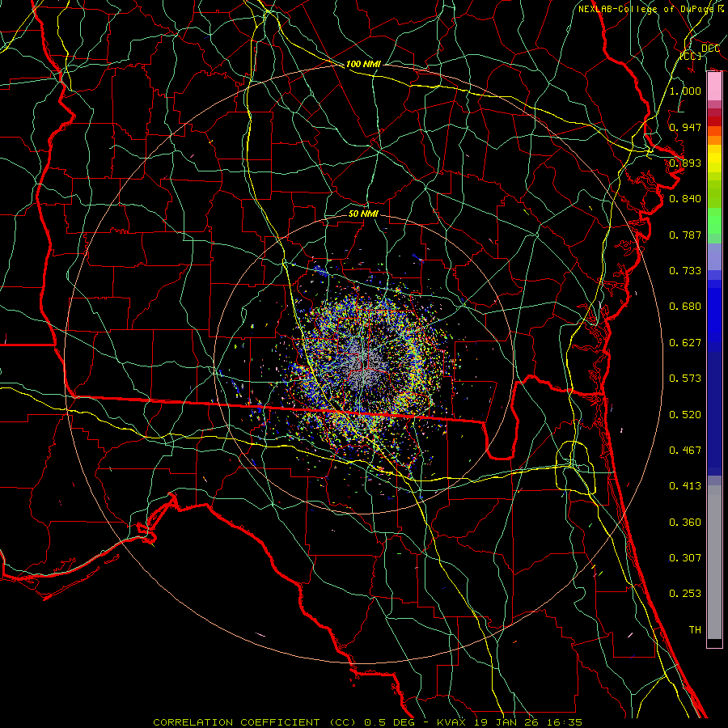Pick the pink segment of color bar
Image resolution: width=728 pixels, height=728 pixels.
(x=714, y=87)
